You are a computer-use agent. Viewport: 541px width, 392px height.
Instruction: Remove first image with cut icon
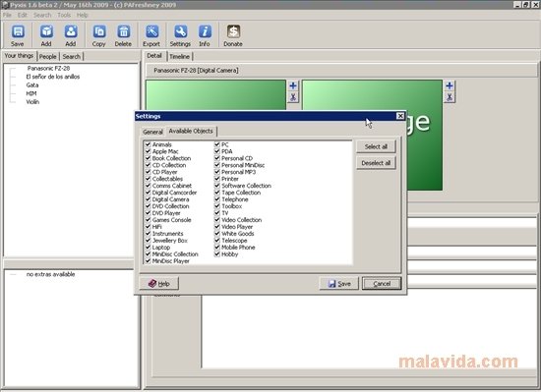293,97
